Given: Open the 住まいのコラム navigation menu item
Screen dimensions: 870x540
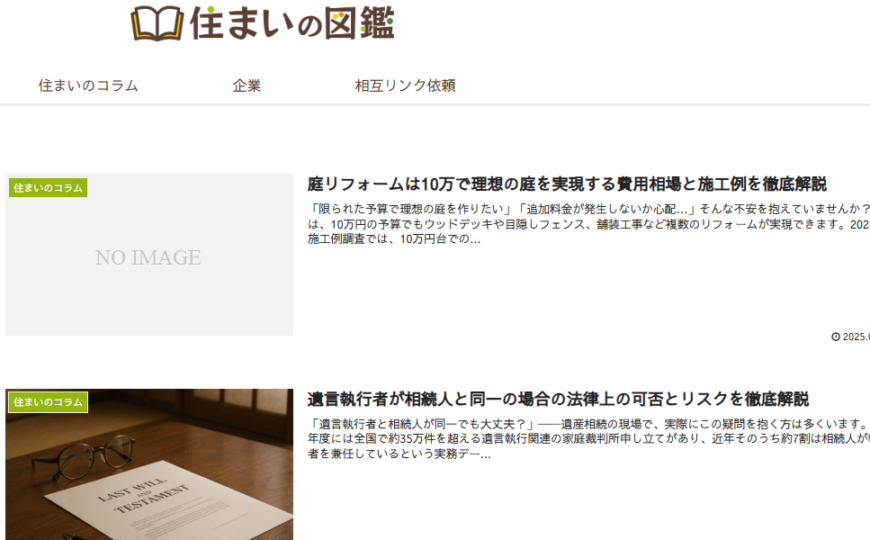Looking at the screenshot, I should 88,86.
